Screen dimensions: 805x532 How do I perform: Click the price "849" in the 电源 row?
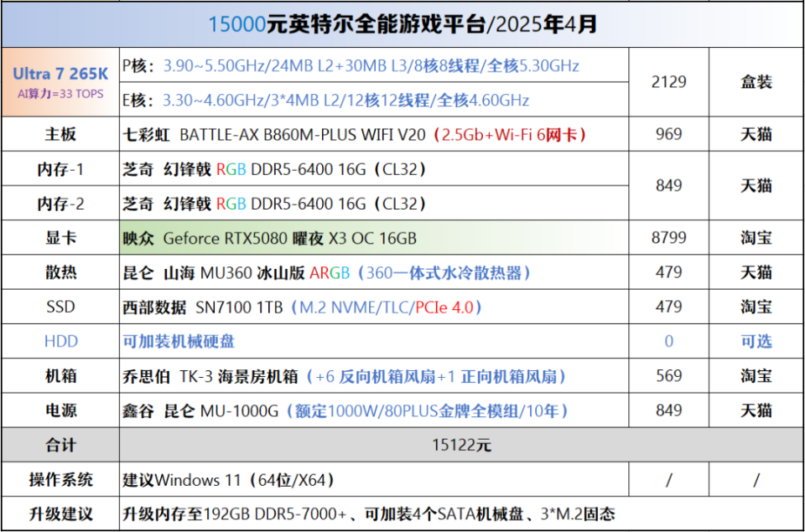(669, 411)
